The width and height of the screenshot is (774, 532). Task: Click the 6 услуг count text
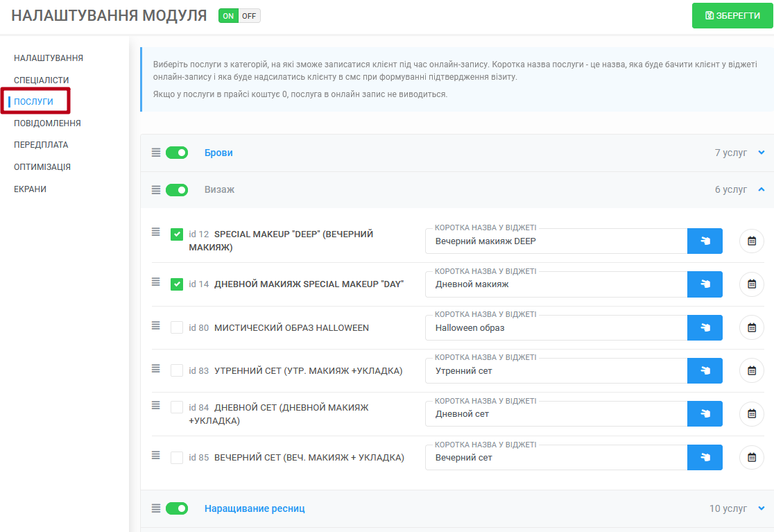pyautogui.click(x=730, y=189)
